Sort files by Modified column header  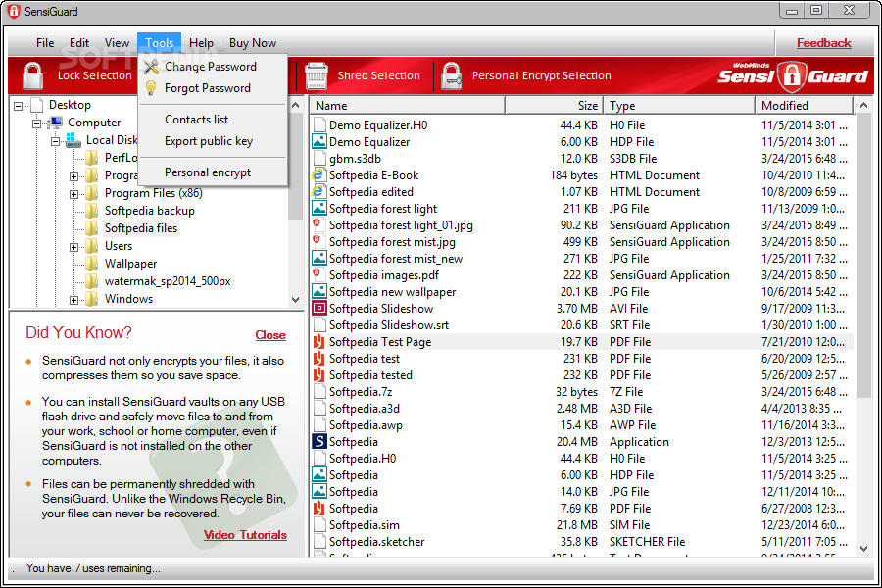805,105
